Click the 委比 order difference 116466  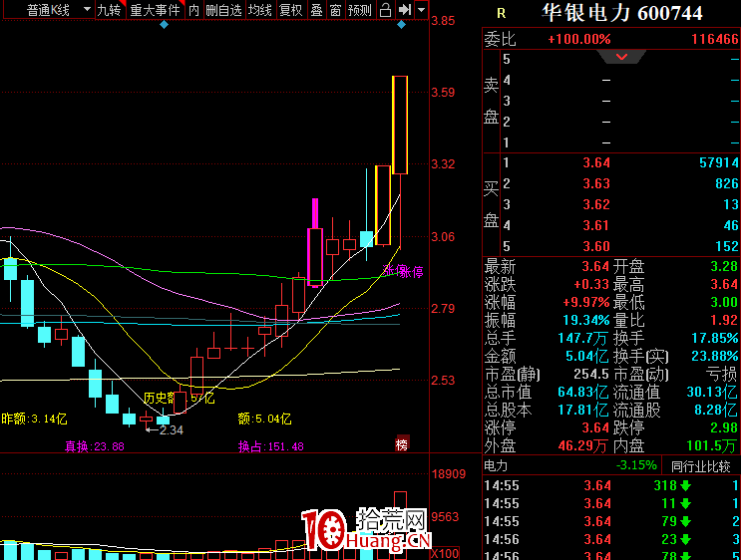click(x=714, y=39)
